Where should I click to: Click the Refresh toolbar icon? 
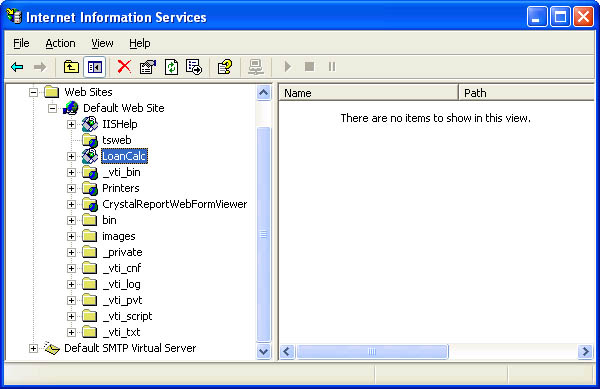pos(171,67)
